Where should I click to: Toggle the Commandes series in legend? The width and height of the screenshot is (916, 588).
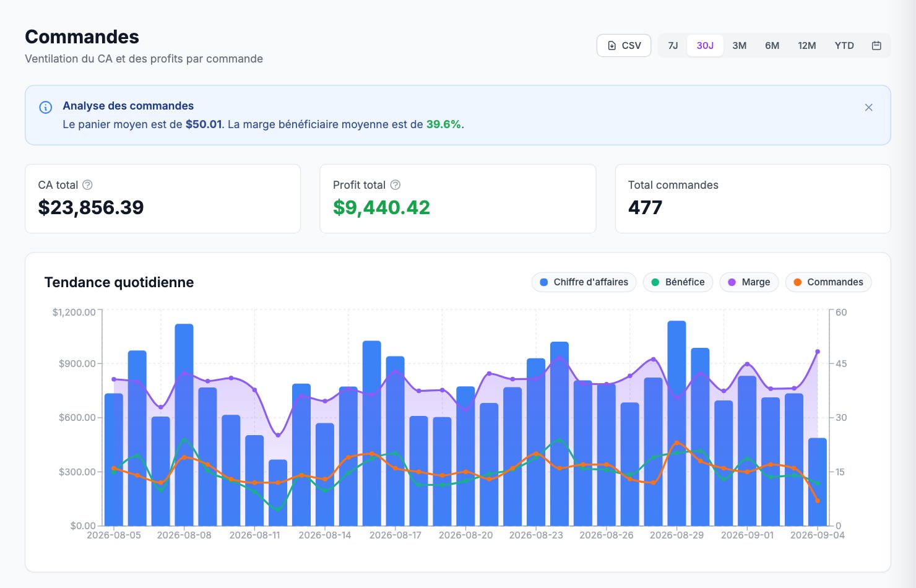[828, 282]
